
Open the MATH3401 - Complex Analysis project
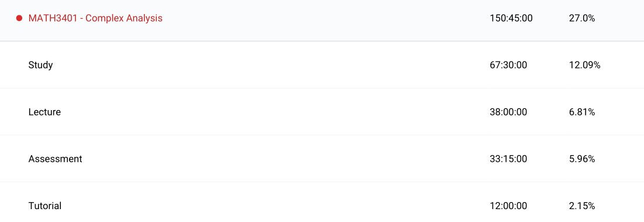pyautogui.click(x=95, y=18)
